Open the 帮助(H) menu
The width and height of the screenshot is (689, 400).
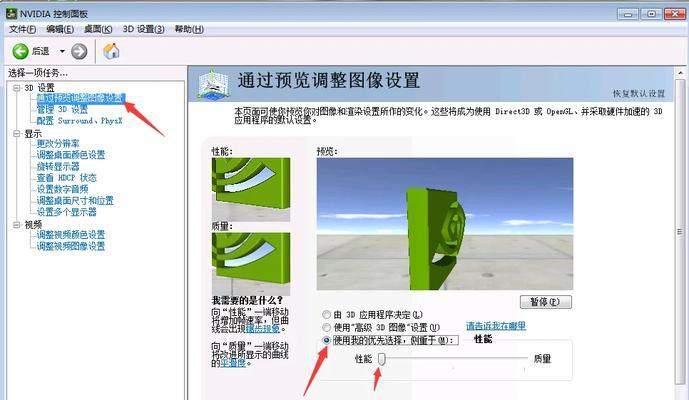189,29
